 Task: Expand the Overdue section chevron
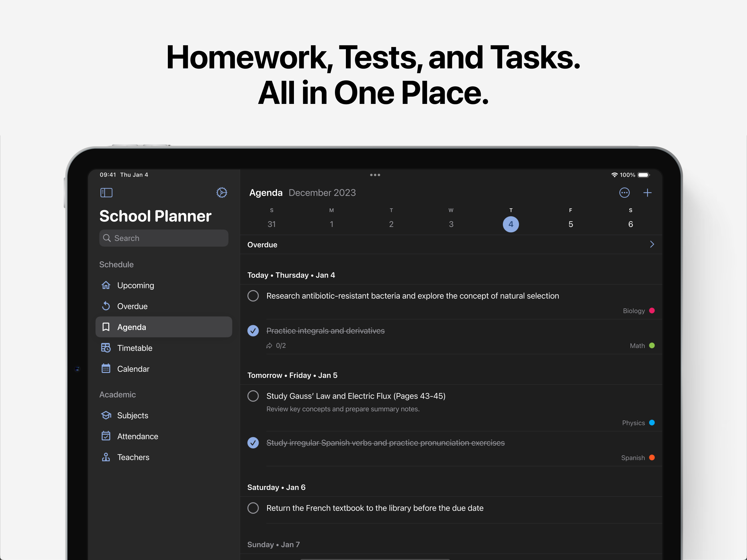pos(652,244)
